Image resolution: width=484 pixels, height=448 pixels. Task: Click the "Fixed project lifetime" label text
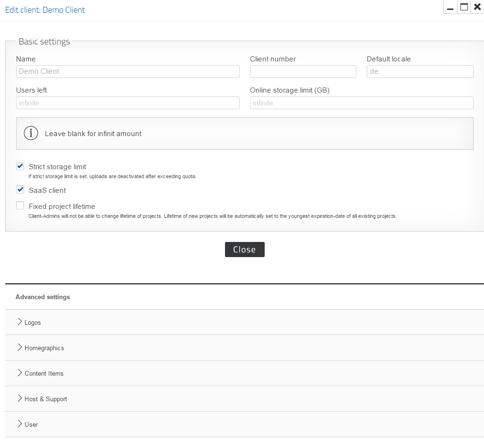(62, 207)
